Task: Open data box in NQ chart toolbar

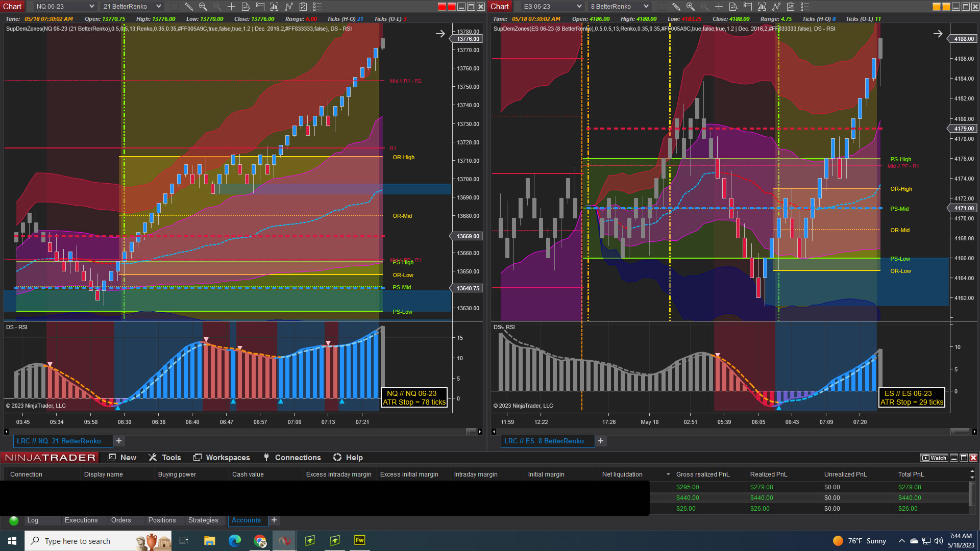Action: click(x=246, y=7)
